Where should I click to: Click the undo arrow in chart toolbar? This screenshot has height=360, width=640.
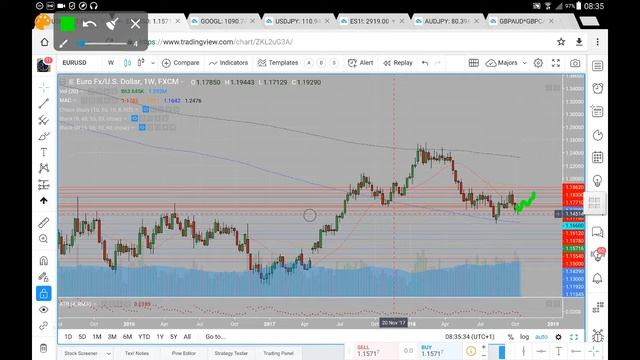click(x=425, y=63)
